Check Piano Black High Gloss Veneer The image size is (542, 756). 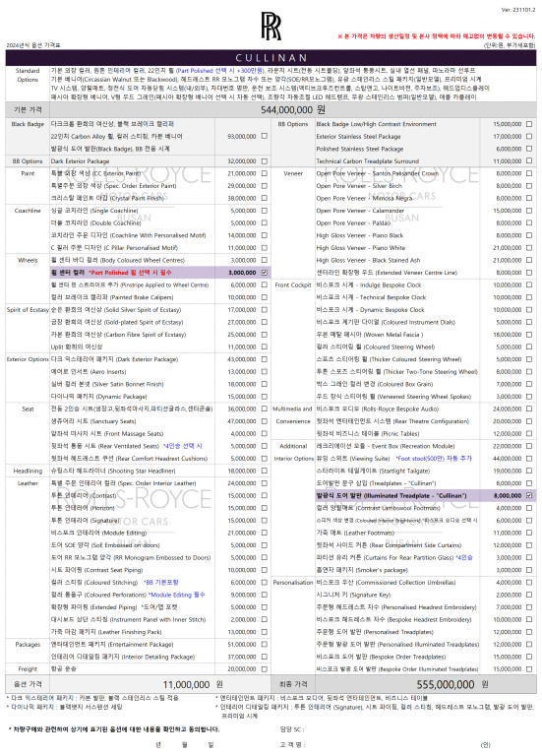point(529,235)
